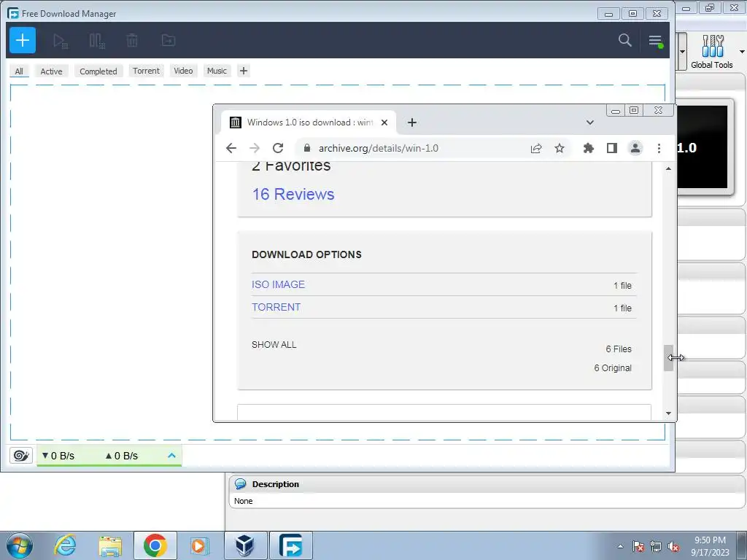The width and height of the screenshot is (747, 560).
Task: Open Chrome side panel icon
Action: [x=612, y=148]
